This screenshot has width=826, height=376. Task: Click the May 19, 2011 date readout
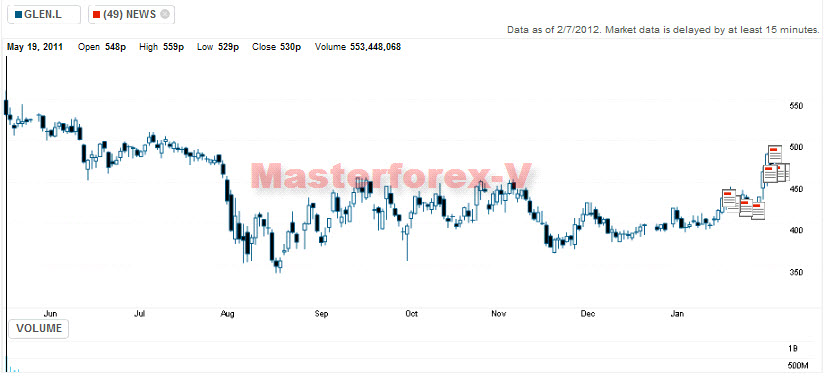[35, 47]
